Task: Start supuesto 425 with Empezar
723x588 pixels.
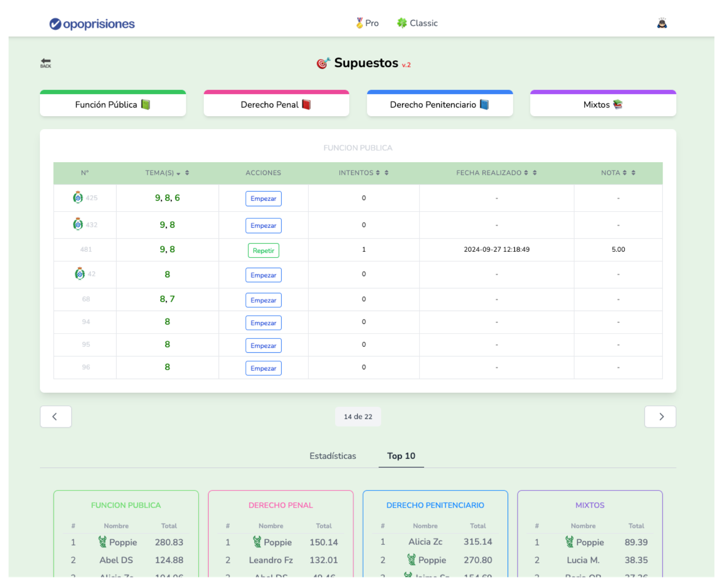Action: 263,198
